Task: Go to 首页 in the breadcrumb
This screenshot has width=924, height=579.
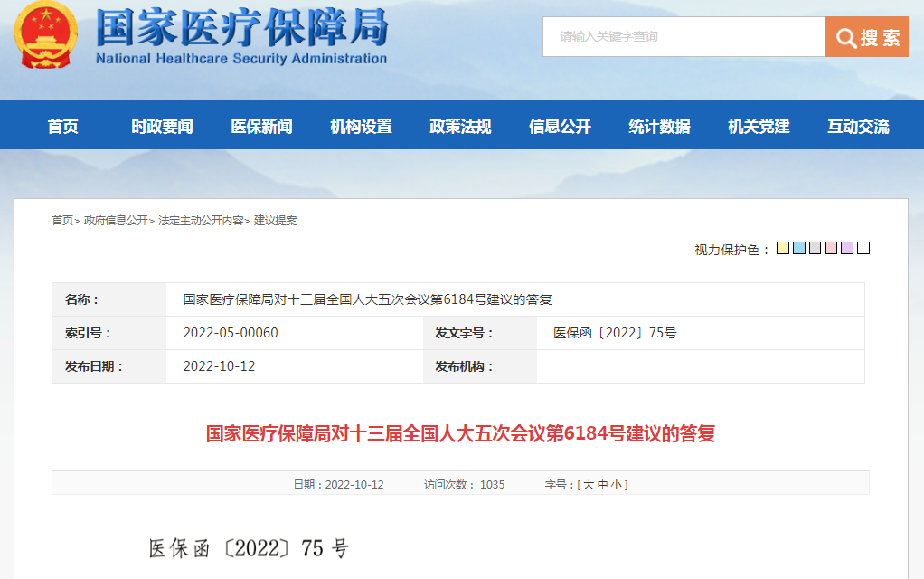Action: point(62,221)
